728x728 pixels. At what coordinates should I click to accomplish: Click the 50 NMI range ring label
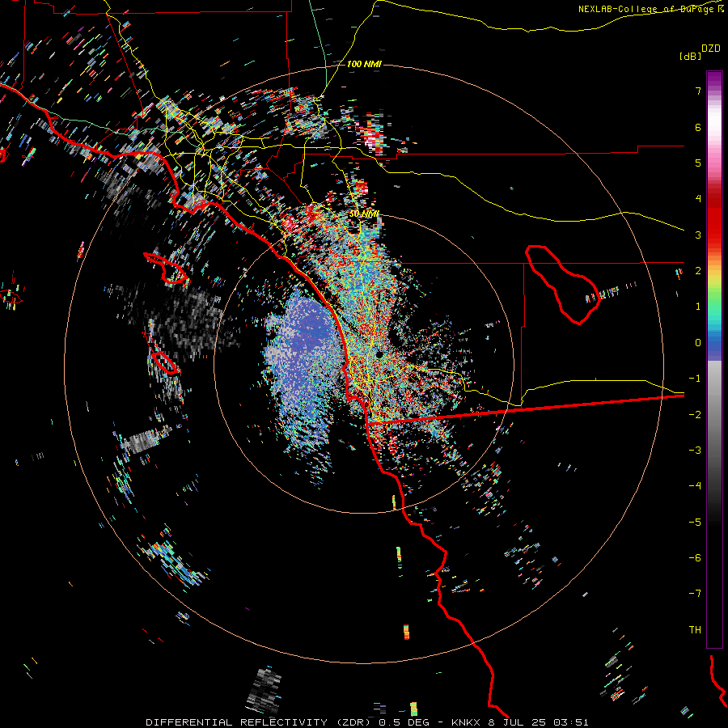point(364,214)
